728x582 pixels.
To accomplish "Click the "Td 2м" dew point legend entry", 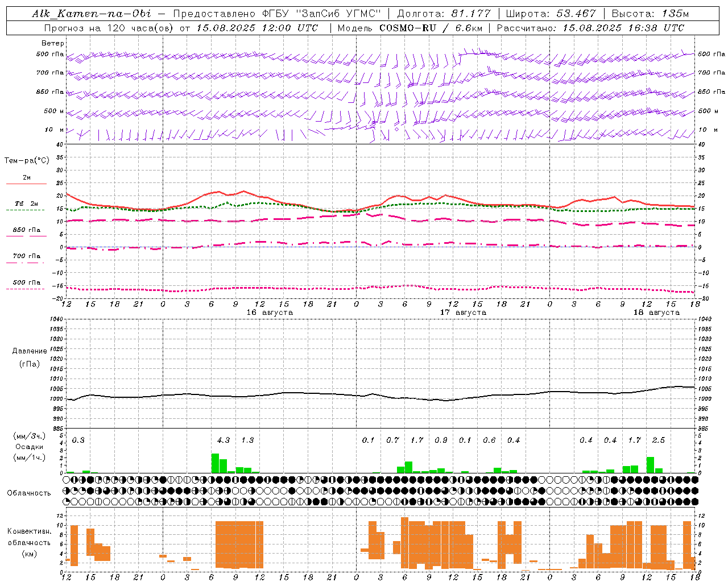I will click(x=27, y=203).
